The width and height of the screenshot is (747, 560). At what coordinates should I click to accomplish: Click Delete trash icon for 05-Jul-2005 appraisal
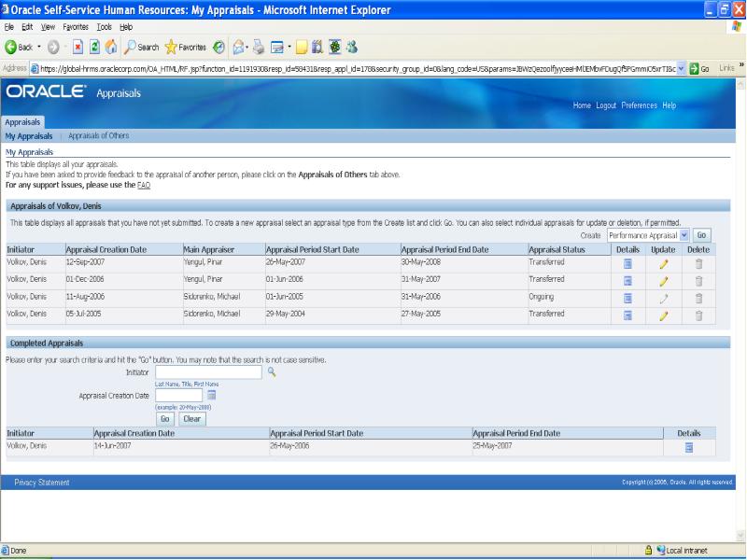point(698,315)
